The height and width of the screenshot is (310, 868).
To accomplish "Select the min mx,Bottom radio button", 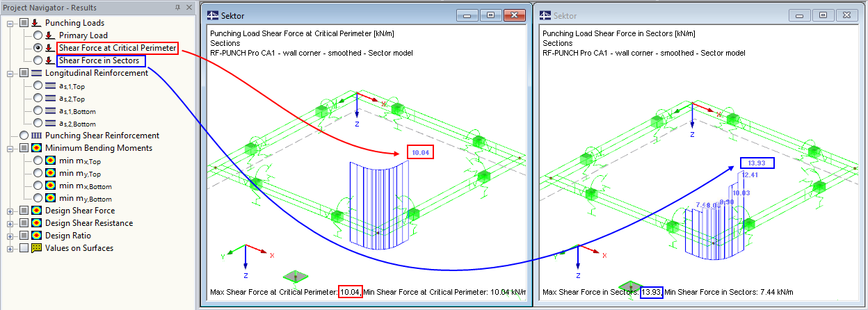I will click(38, 186).
